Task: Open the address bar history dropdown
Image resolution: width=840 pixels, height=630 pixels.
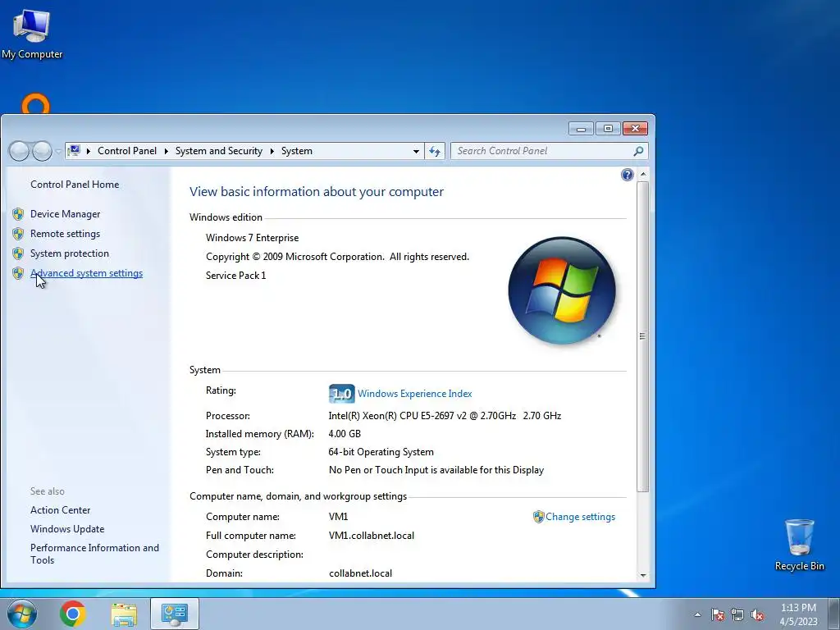Action: point(416,152)
